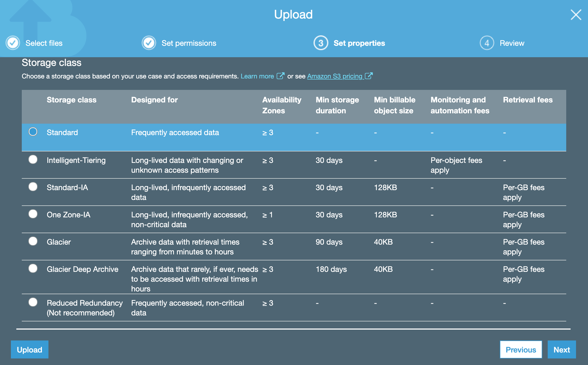This screenshot has width=588, height=365.
Task: Choose Glacier Deep Archive radio button
Action: pyautogui.click(x=33, y=268)
